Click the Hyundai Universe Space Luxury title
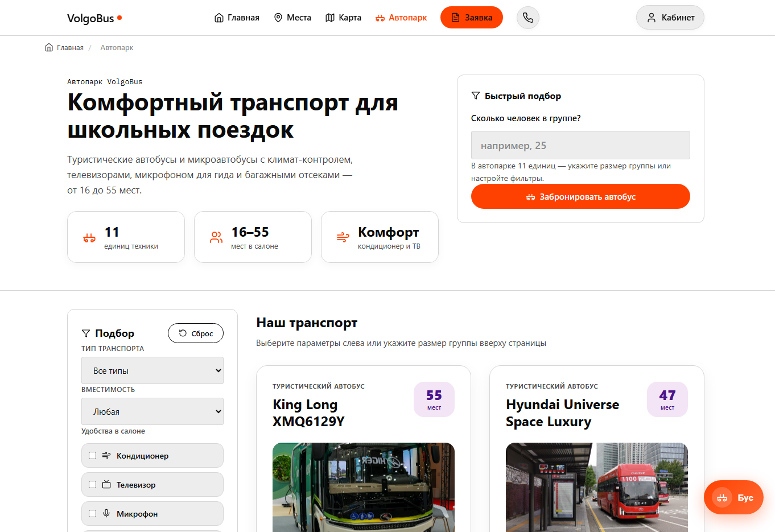The width and height of the screenshot is (775, 532). click(563, 413)
